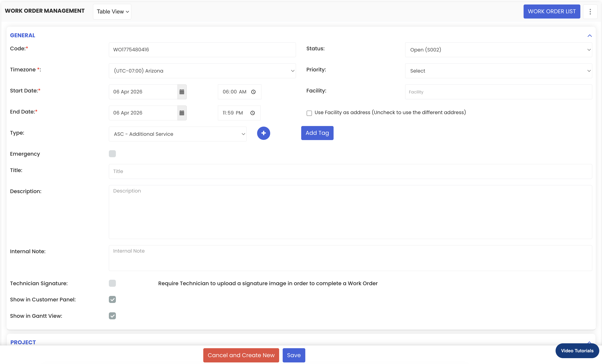Collapse the Project section chevron
602x364 pixels.
point(589,342)
